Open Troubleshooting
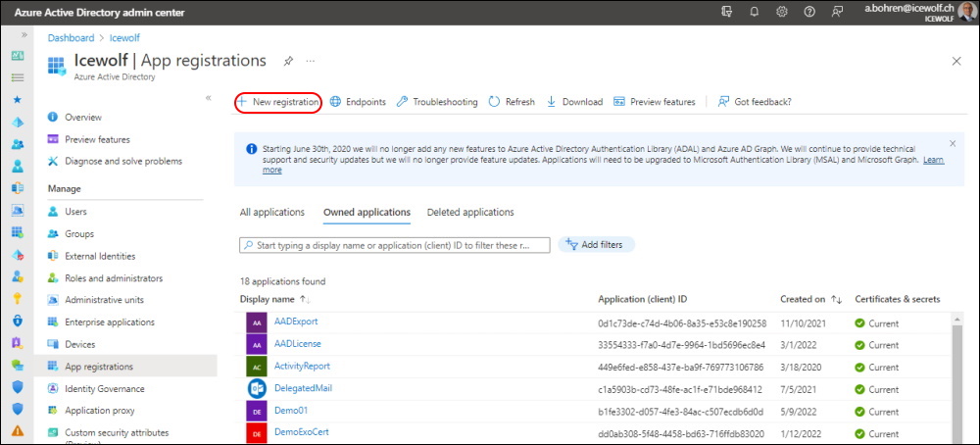 [437, 102]
